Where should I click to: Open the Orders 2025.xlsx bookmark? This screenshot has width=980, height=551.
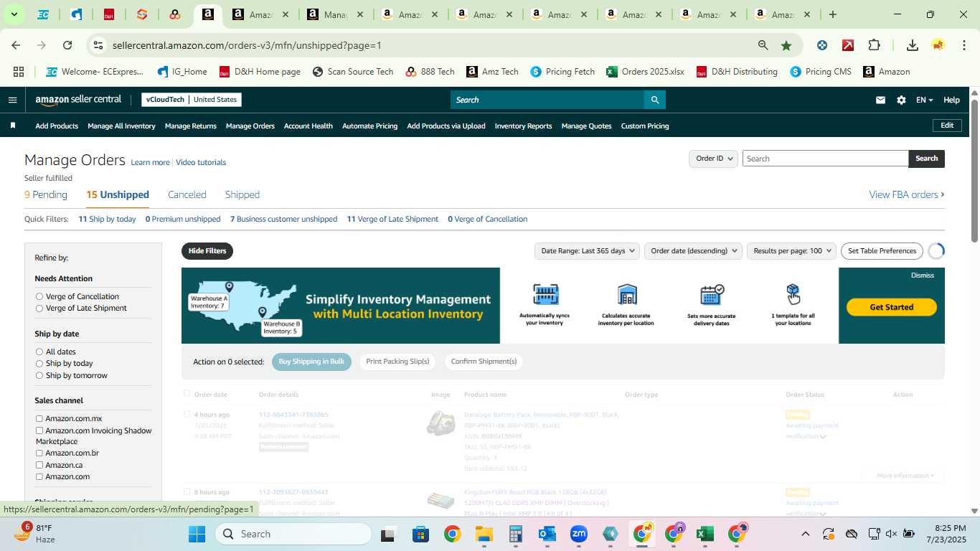pos(645,72)
